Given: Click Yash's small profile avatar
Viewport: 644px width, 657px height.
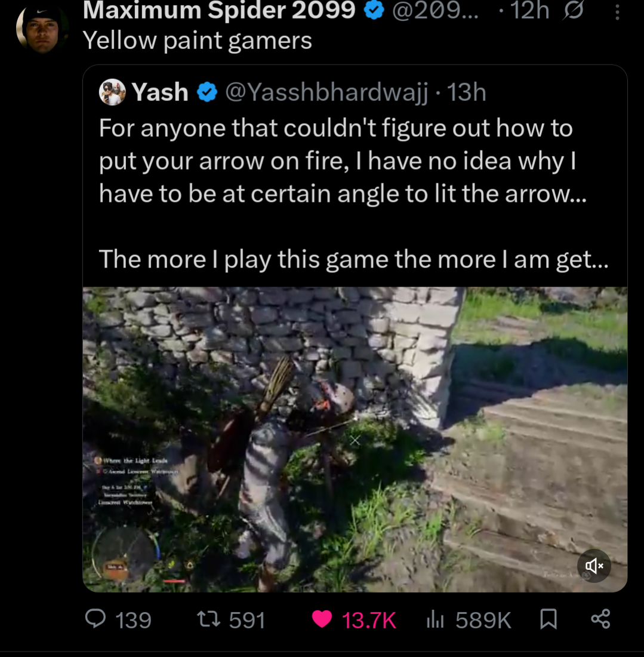Looking at the screenshot, I should point(112,92).
